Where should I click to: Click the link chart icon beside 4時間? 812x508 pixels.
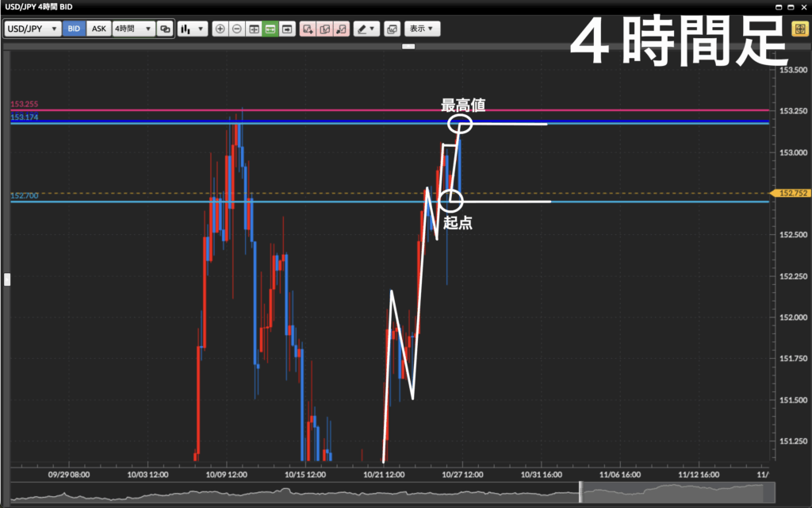click(165, 29)
